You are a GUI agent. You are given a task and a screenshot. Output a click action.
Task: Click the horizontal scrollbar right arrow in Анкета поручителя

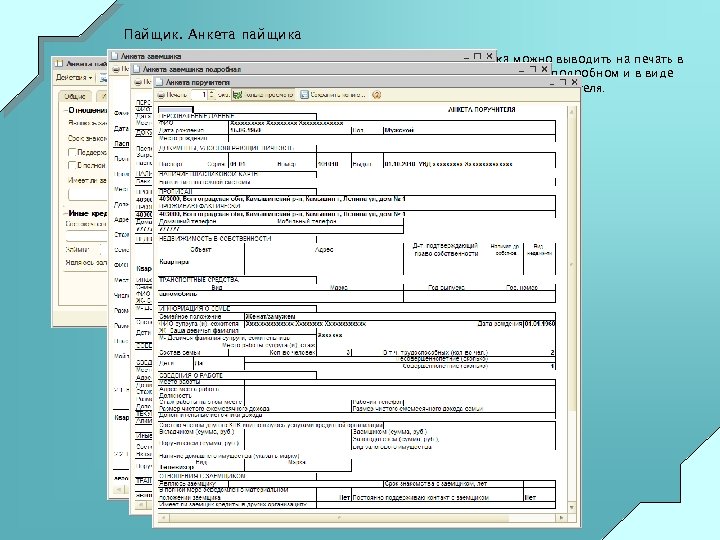tap(562, 518)
